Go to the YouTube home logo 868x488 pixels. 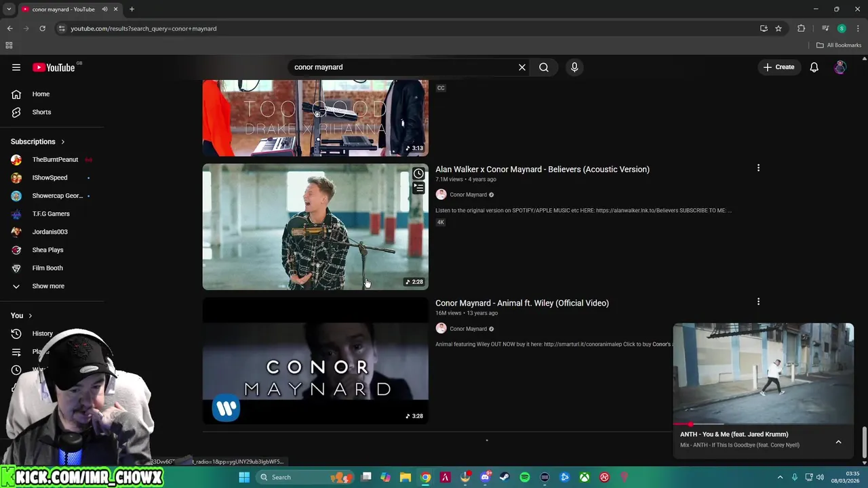54,67
